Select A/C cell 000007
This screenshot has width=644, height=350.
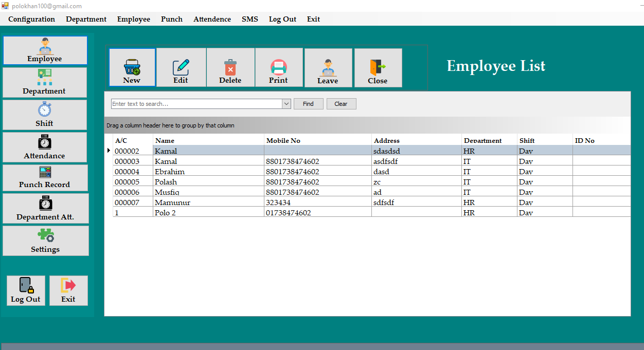133,202
